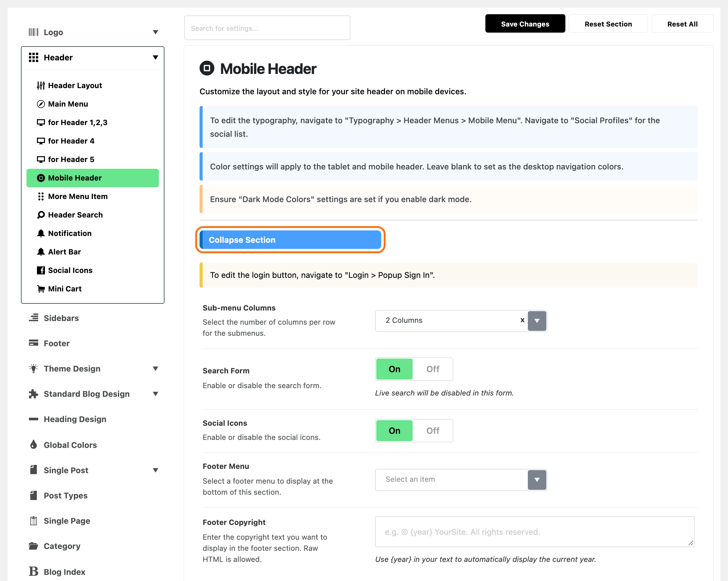Open the Sub-menu Columns dropdown arrow

tap(537, 321)
